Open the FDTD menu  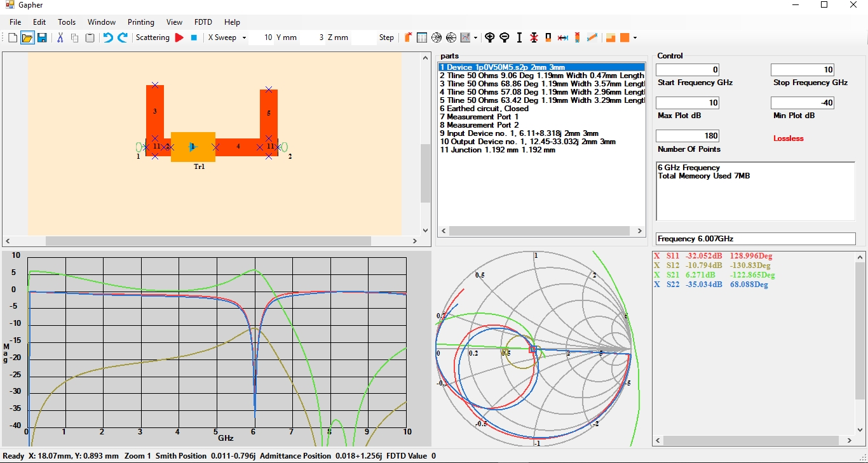[203, 22]
